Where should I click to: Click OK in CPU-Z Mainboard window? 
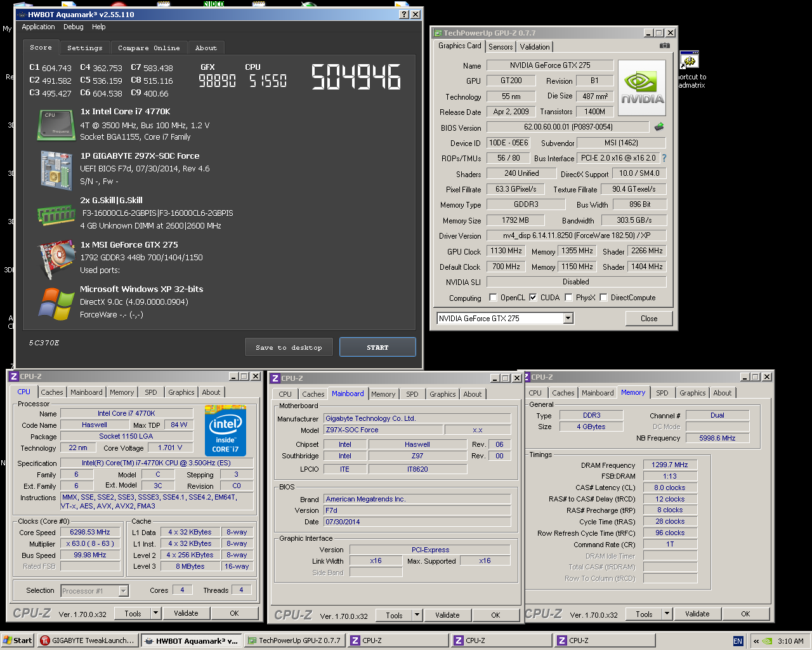[495, 615]
